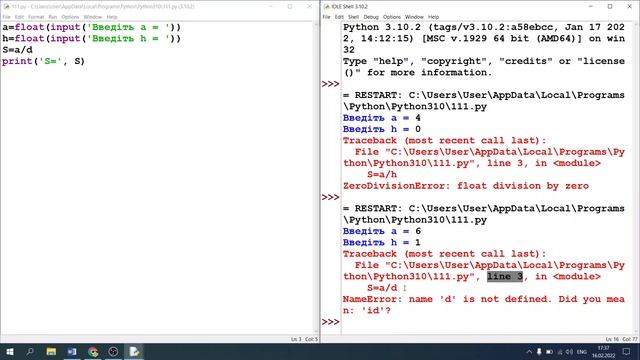Image resolution: width=640 pixels, height=360 pixels.
Task: Click the Windows Start button
Action: coord(9,351)
